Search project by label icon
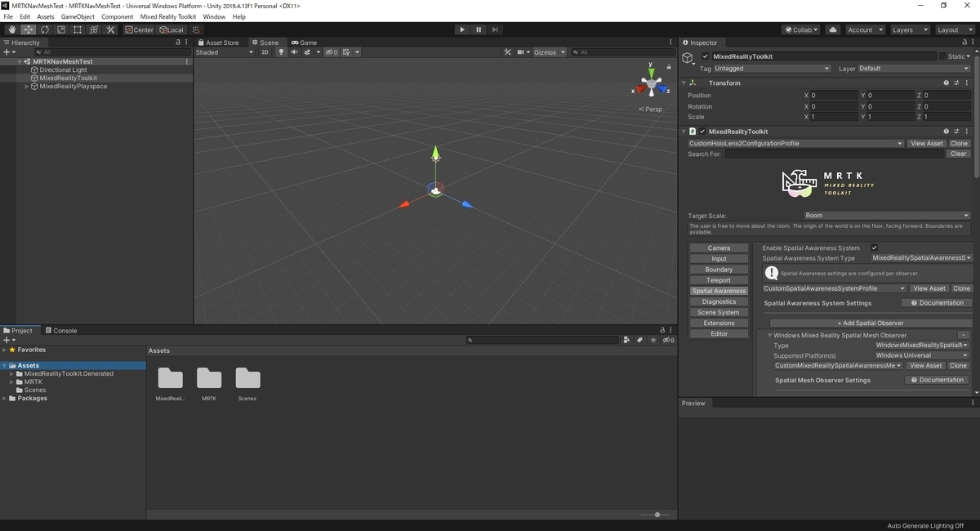Screen dimensions: 980x531 pos(640,340)
